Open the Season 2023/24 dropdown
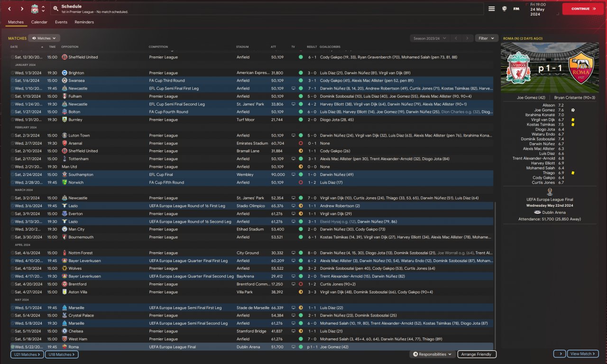The width and height of the screenshot is (607, 364). (x=429, y=38)
